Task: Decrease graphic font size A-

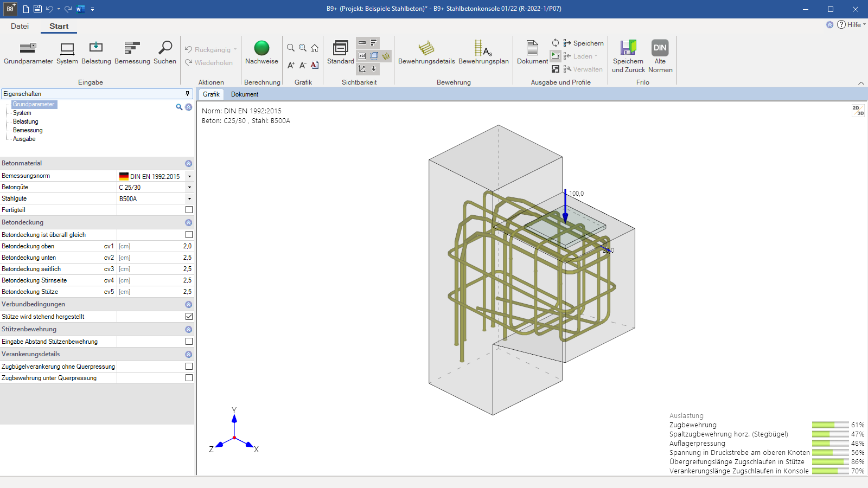Action: (x=303, y=65)
